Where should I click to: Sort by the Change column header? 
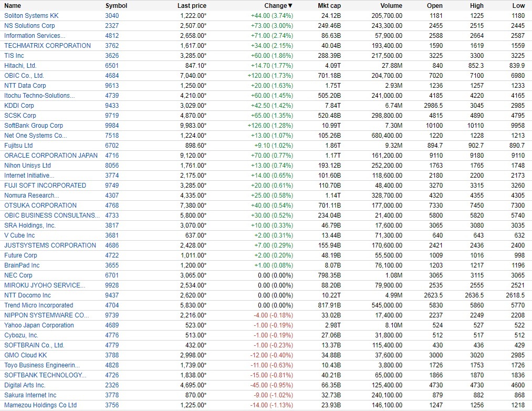278,6
